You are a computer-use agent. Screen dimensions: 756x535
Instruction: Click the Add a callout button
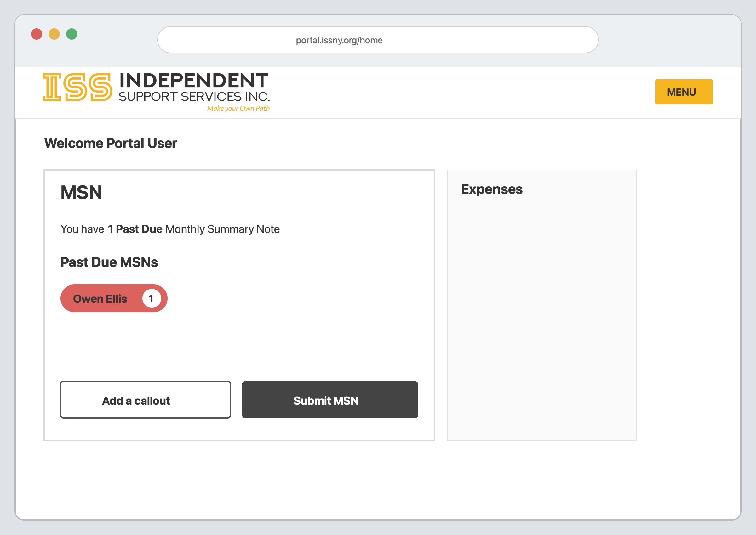[x=146, y=400]
